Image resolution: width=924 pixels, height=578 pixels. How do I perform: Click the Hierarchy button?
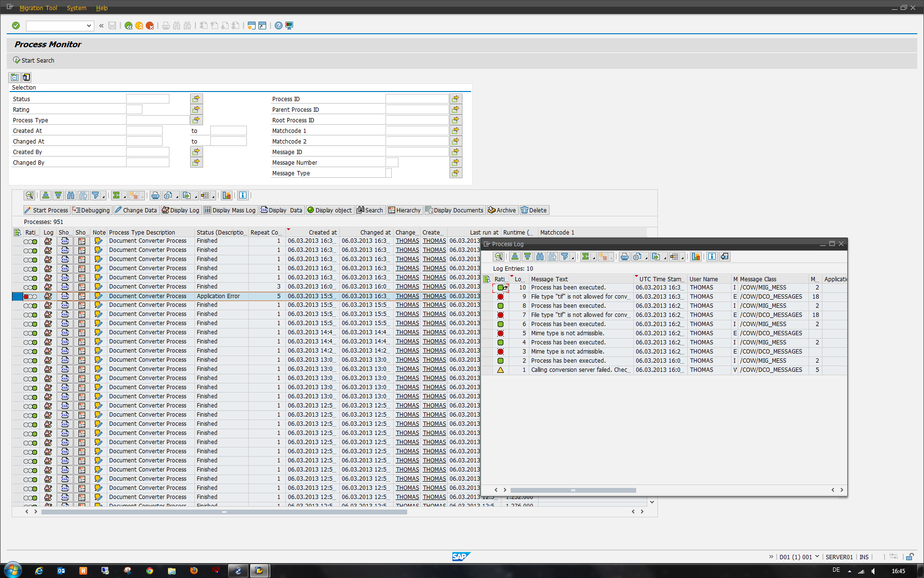click(x=405, y=210)
